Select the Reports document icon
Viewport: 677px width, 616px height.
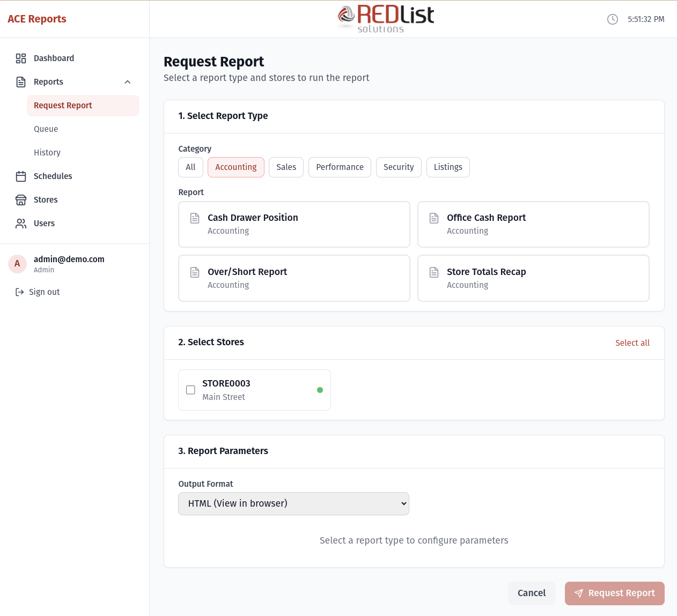click(x=21, y=81)
